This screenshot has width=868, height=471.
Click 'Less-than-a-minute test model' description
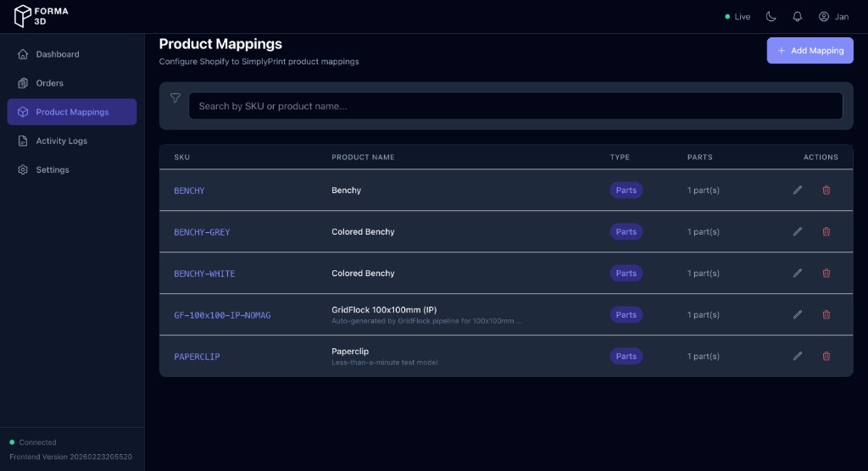coord(385,362)
